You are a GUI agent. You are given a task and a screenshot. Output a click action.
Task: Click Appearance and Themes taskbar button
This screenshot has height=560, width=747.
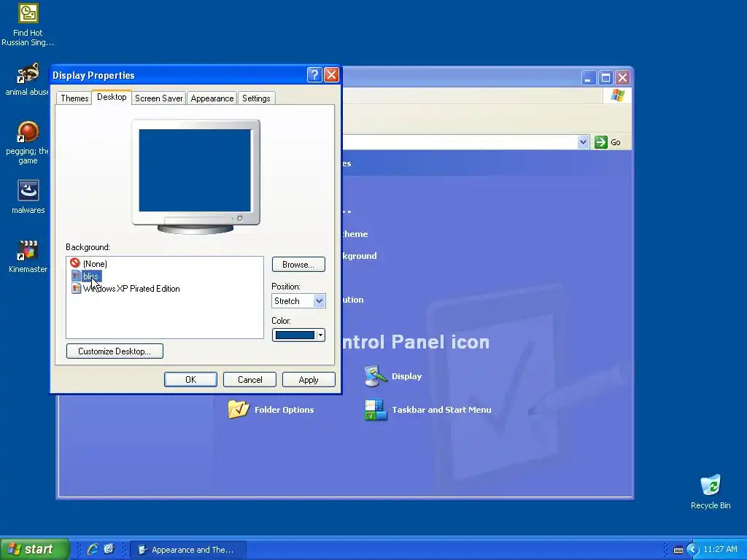(x=188, y=550)
